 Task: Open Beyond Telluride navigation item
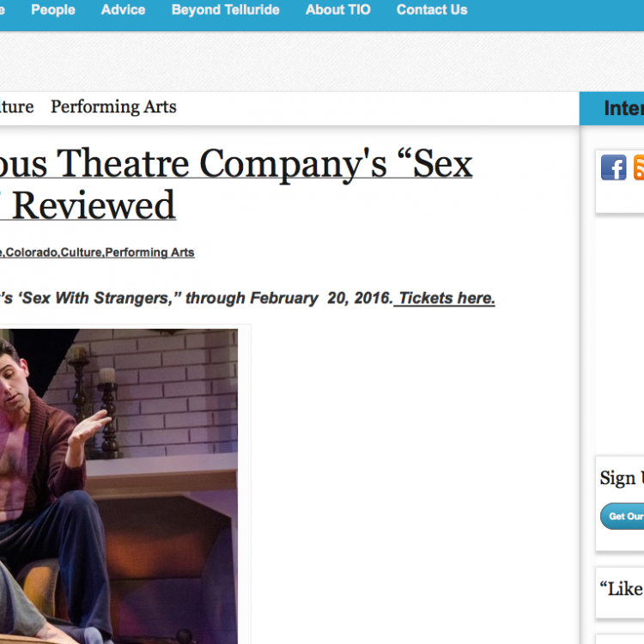(226, 9)
